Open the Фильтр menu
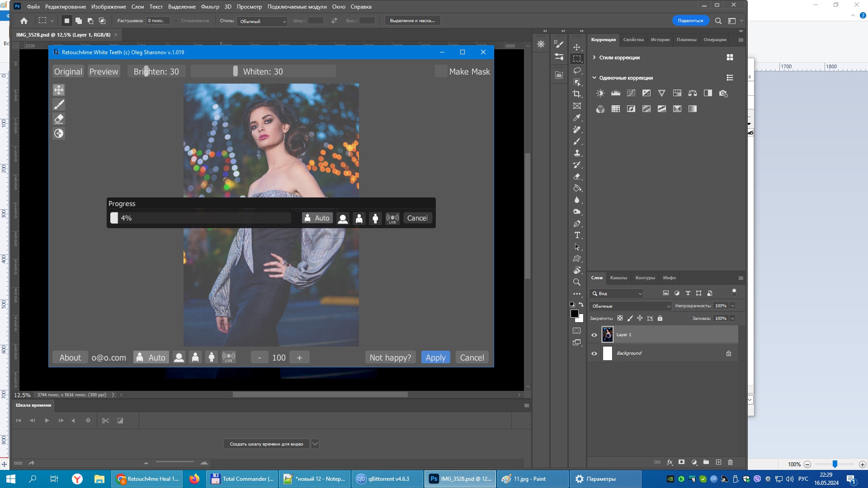Viewport: 868px width, 488px height. [x=210, y=7]
